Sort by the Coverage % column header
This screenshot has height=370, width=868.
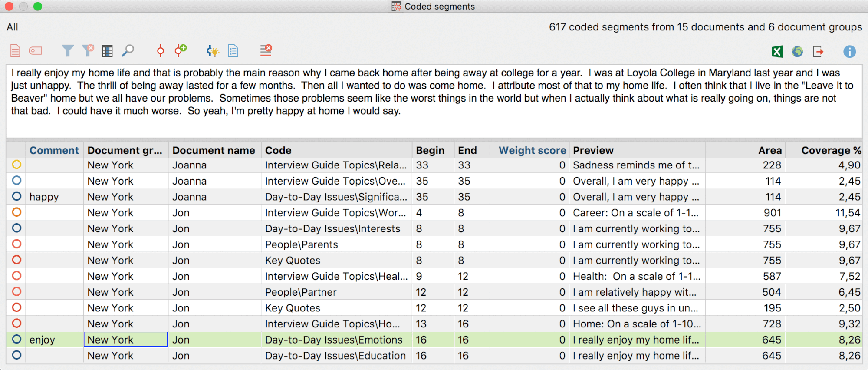824,150
